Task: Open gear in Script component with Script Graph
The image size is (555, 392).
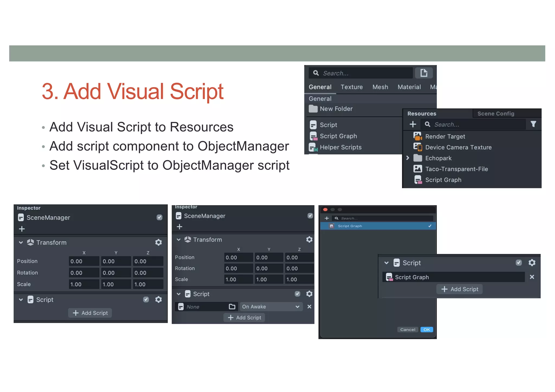Action: [532, 263]
